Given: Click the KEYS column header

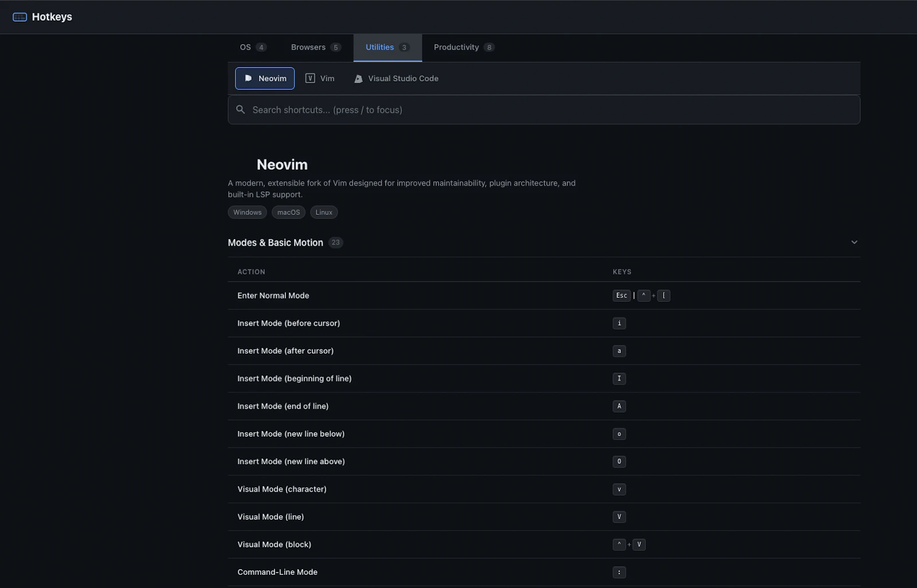Looking at the screenshot, I should pyautogui.click(x=622, y=272).
